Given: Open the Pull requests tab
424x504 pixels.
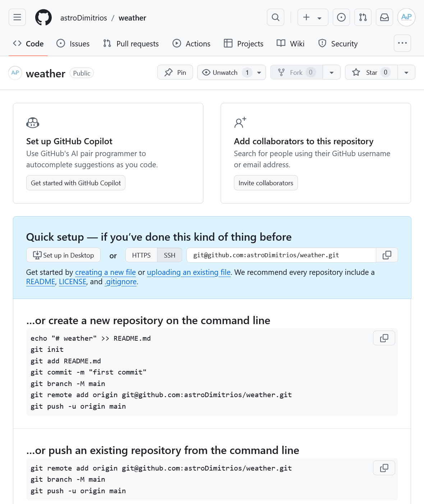Looking at the screenshot, I should [131, 44].
